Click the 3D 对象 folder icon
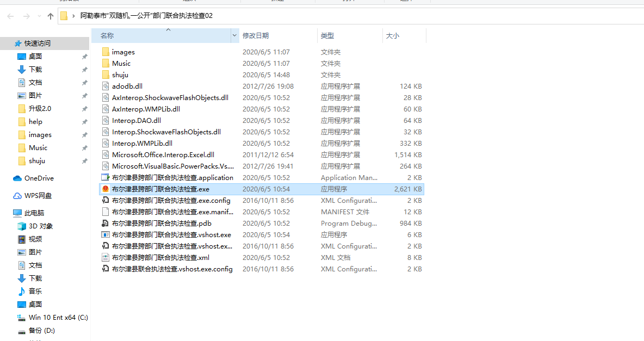This screenshot has height=341, width=644. 22,226
